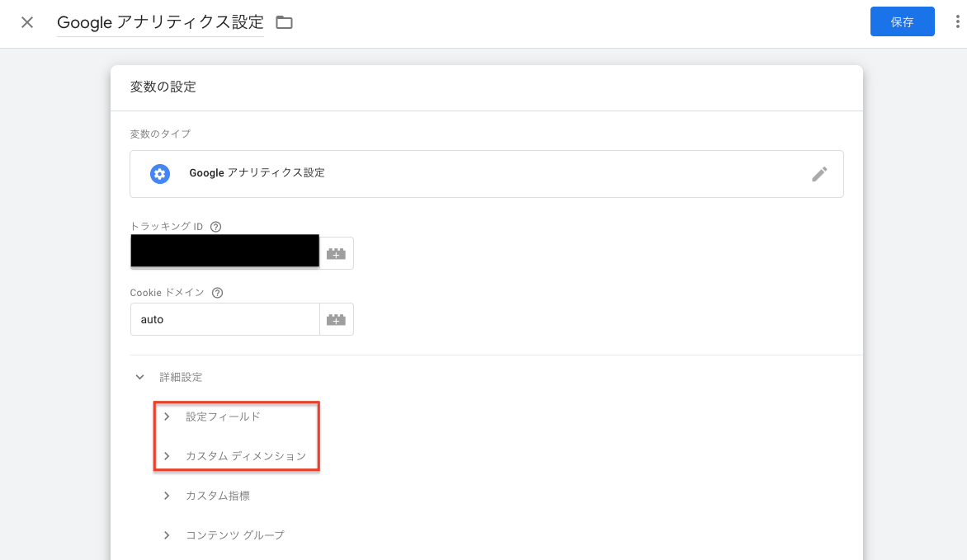
Task: Open help icon next to Cookie ドメイン
Action: click(x=217, y=292)
